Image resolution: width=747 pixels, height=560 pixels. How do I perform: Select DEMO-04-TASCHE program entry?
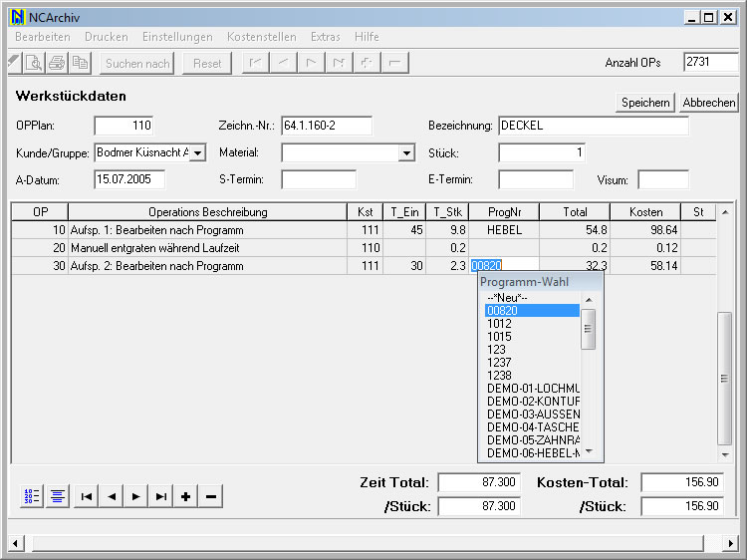[x=532, y=427]
